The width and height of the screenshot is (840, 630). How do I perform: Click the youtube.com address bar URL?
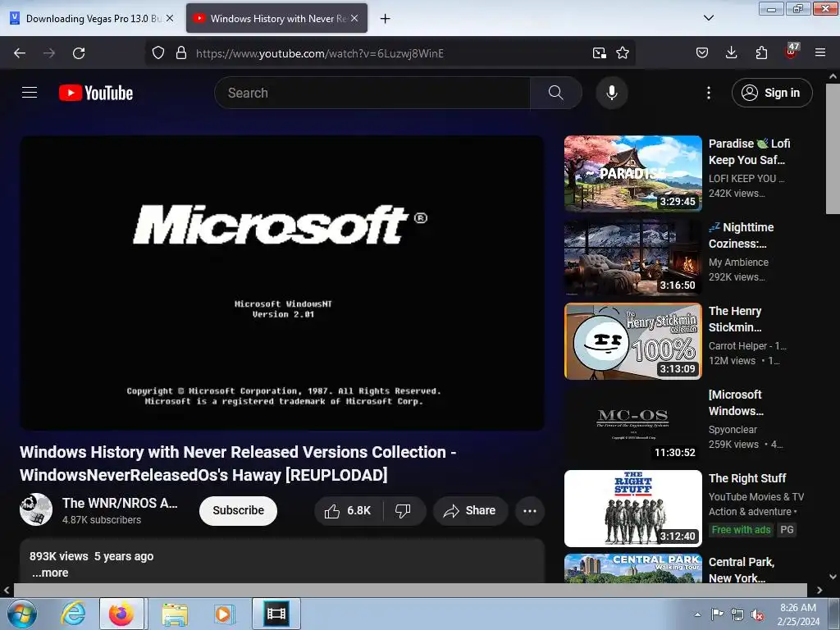tap(319, 53)
